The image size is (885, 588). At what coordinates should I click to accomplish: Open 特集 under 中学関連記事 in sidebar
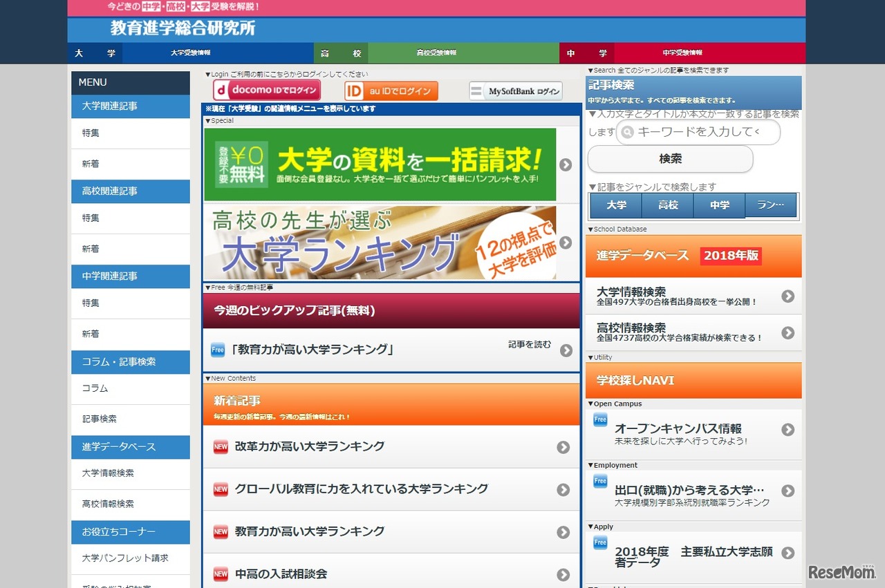coord(131,303)
